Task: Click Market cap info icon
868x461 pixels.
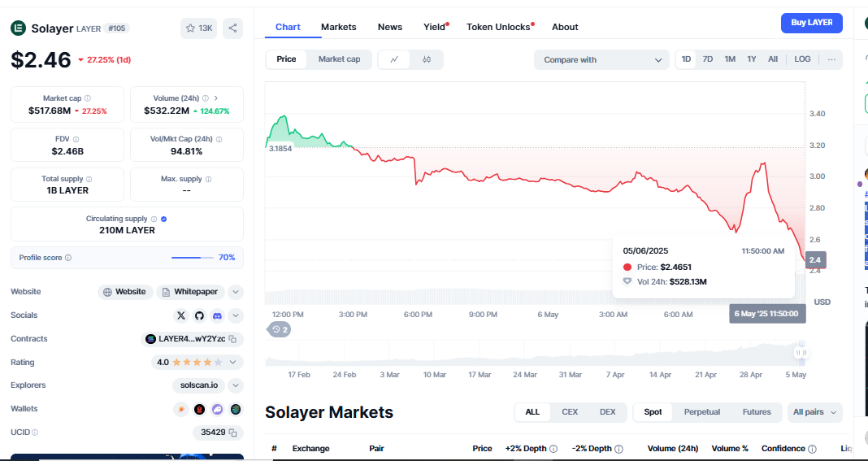Action: (88, 98)
